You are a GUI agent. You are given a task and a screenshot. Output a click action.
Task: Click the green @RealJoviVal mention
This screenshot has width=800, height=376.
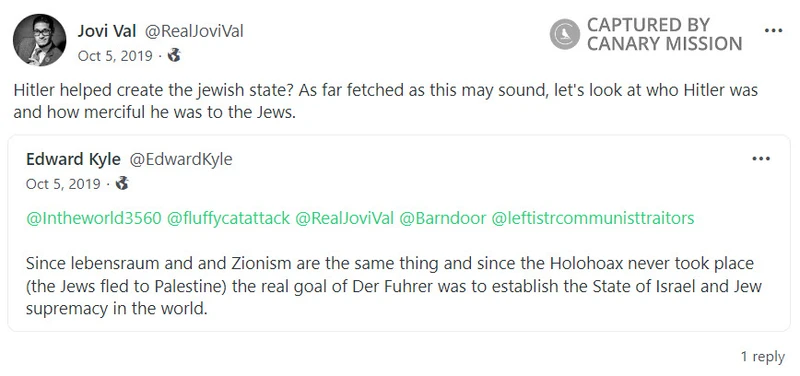coord(345,218)
